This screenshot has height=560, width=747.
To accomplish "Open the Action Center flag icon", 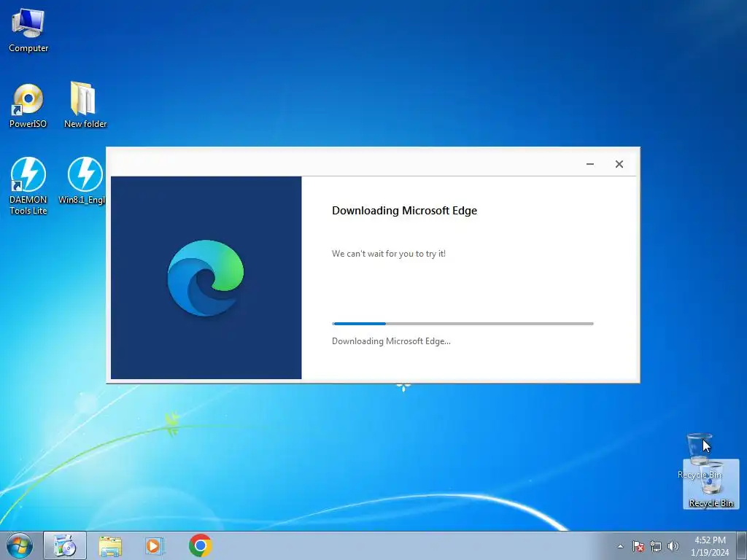I will click(x=638, y=546).
